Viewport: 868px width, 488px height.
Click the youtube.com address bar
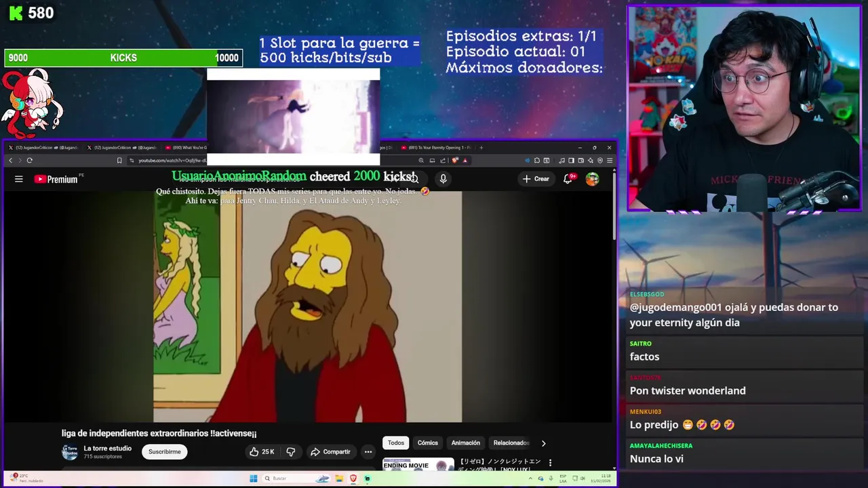tap(173, 161)
